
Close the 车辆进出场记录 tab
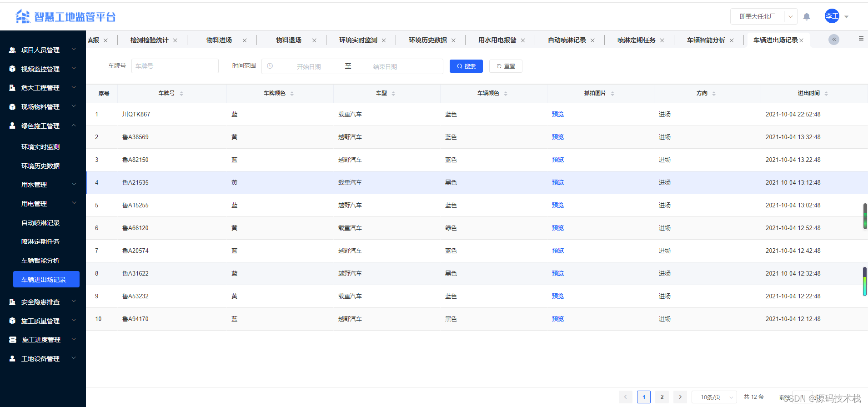click(x=801, y=40)
